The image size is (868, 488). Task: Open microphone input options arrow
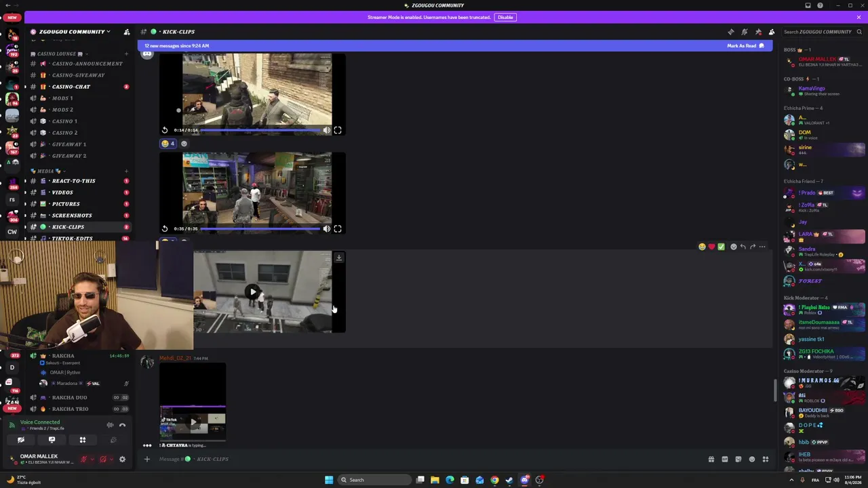[x=91, y=460]
